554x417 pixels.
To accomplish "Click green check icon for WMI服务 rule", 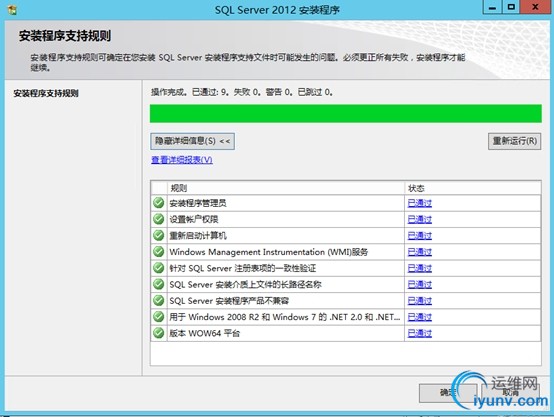I will (159, 252).
